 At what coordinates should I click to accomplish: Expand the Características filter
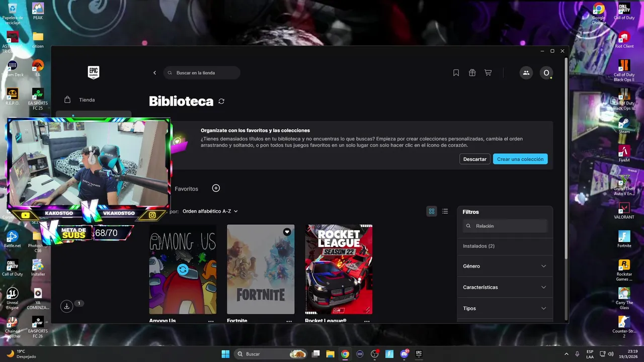pyautogui.click(x=505, y=287)
